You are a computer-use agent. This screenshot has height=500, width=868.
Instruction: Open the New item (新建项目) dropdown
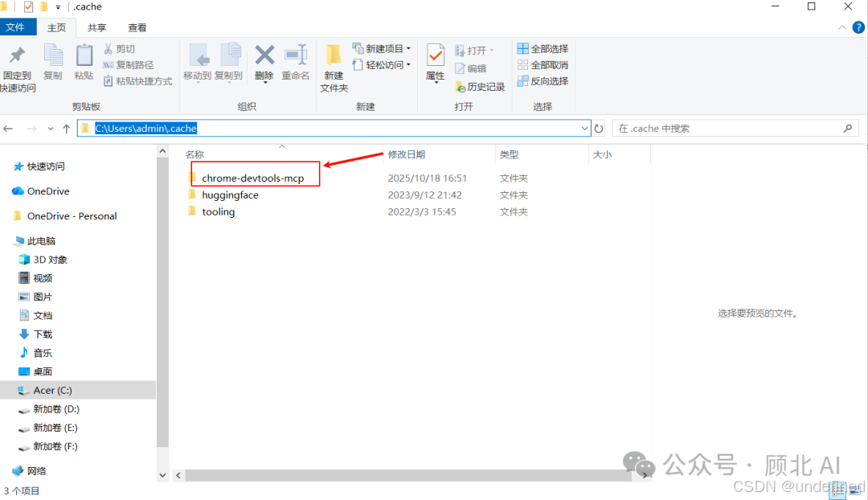pyautogui.click(x=382, y=49)
